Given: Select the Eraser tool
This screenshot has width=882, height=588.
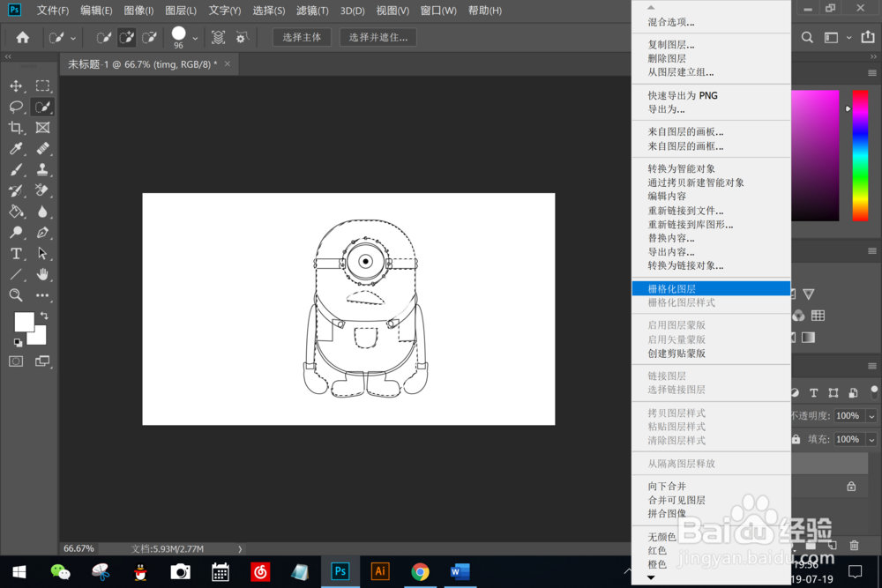Looking at the screenshot, I should [x=42, y=190].
